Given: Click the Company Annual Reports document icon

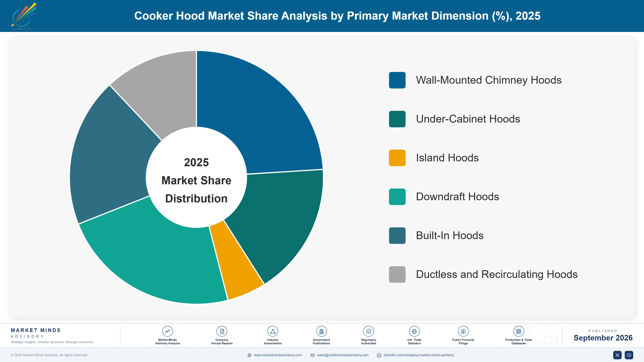Looking at the screenshot, I should pyautogui.click(x=222, y=331).
